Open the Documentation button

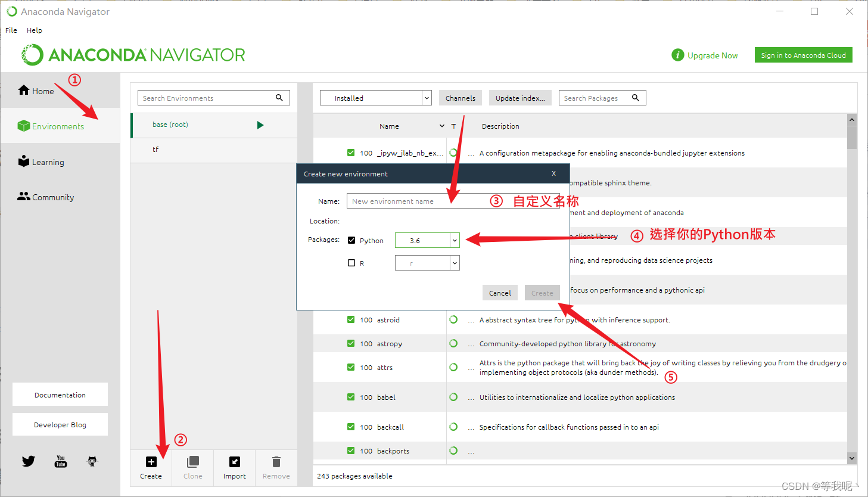[x=60, y=395]
